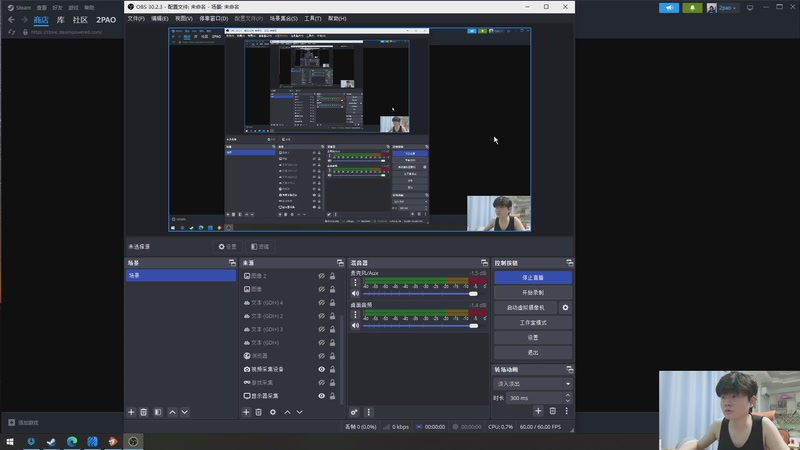Open advanced audio properties gear icon
The width and height of the screenshot is (800, 450).
pos(354,412)
